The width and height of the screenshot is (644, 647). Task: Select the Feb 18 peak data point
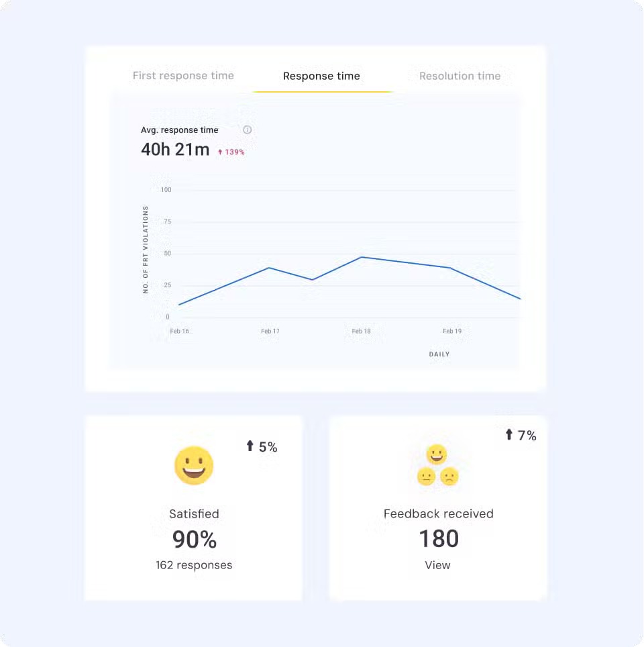click(x=362, y=256)
